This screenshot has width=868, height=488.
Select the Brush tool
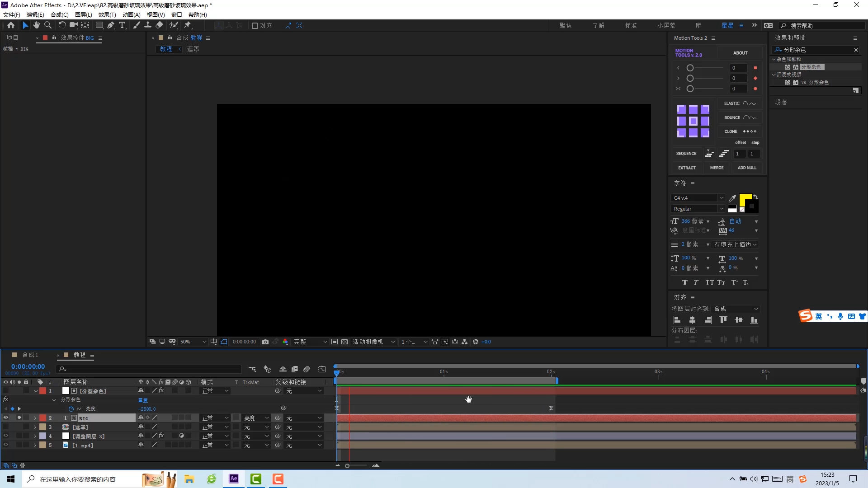pos(136,25)
